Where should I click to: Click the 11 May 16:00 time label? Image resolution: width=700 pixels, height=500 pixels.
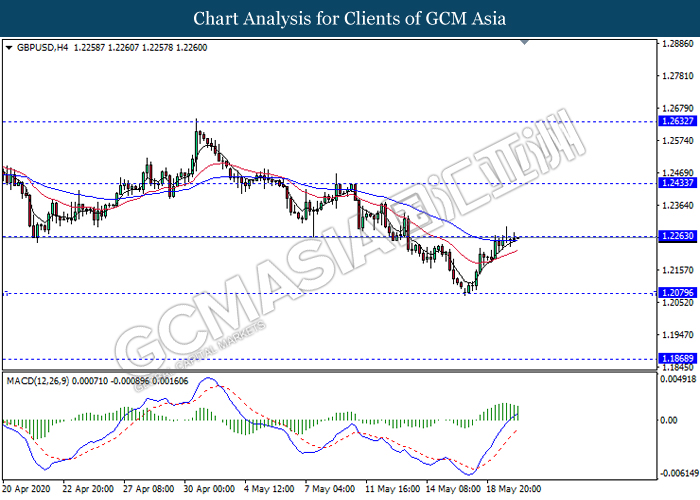(393, 489)
